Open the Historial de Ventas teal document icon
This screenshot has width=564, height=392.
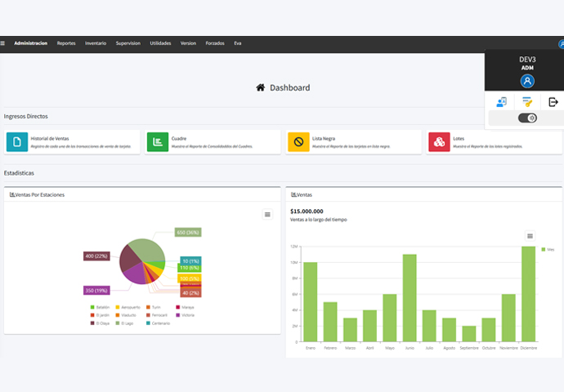point(16,142)
